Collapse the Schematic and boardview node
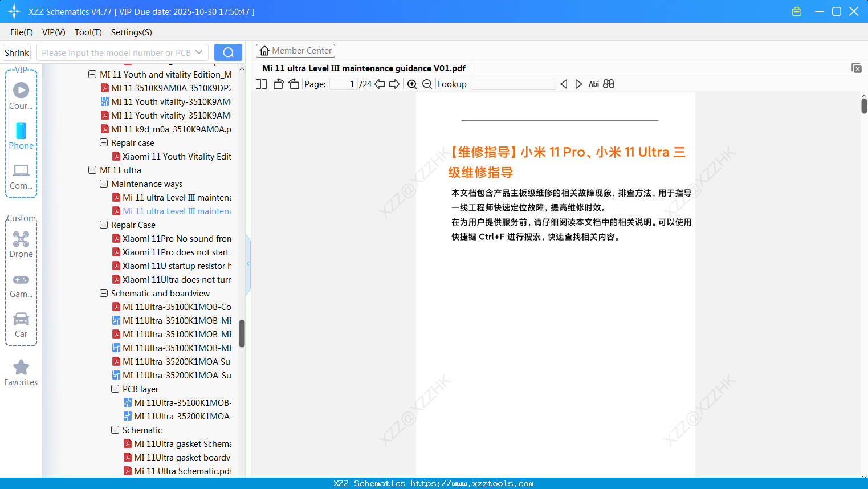Viewport: 868px width, 489px height. click(104, 293)
